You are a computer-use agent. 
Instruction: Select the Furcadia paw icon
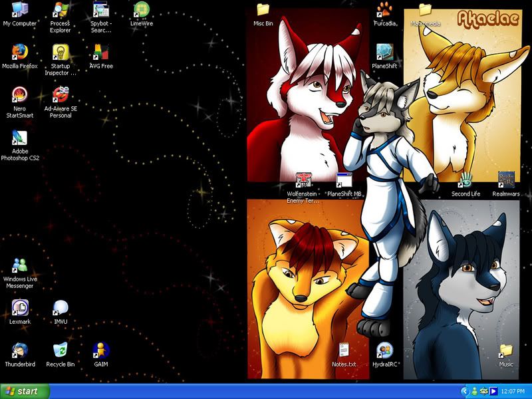click(x=384, y=14)
